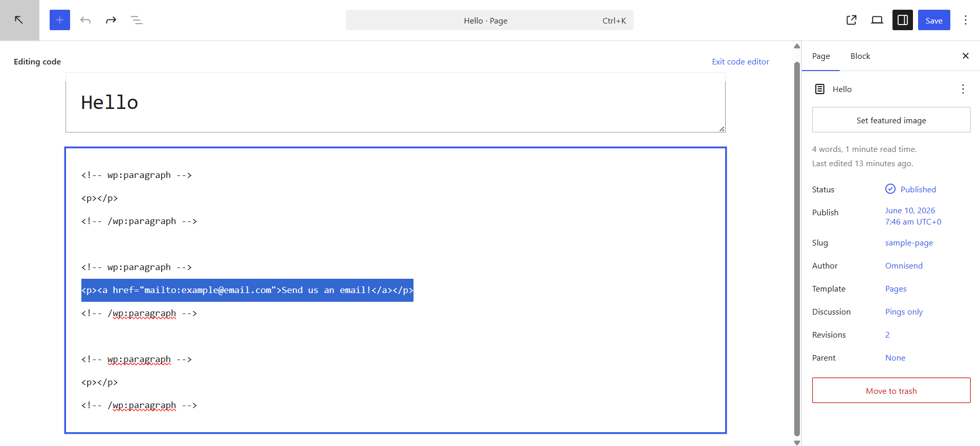980x446 pixels.
Task: Close the settings sidebar
Action: click(x=966, y=56)
